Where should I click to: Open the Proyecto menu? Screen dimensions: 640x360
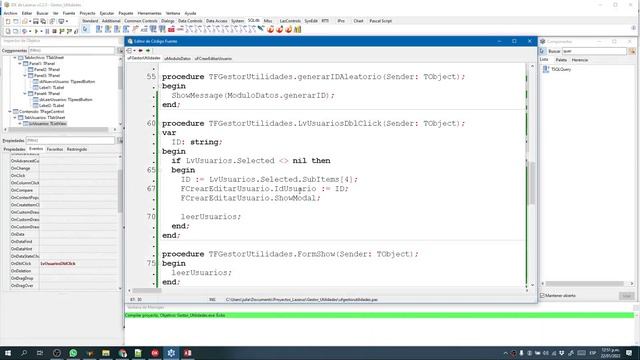pos(87,13)
